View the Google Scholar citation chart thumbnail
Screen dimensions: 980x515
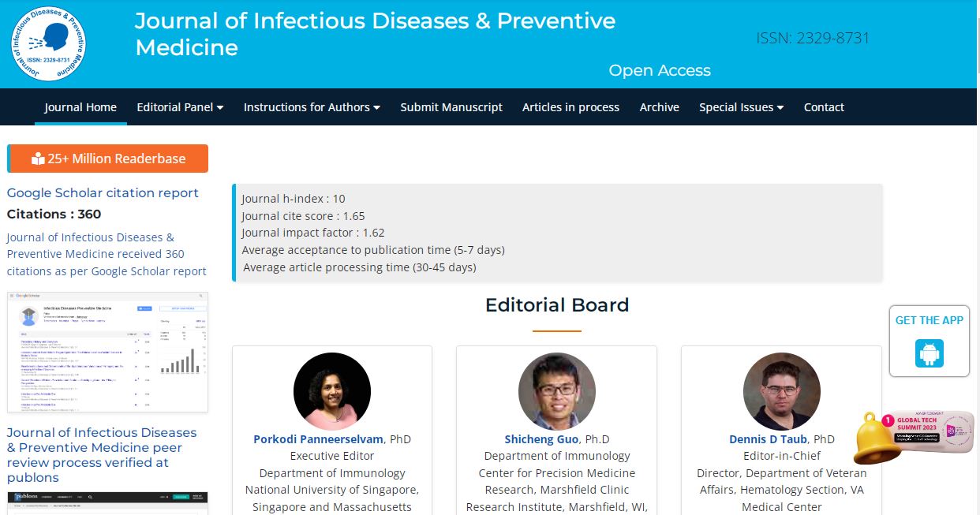pos(108,353)
